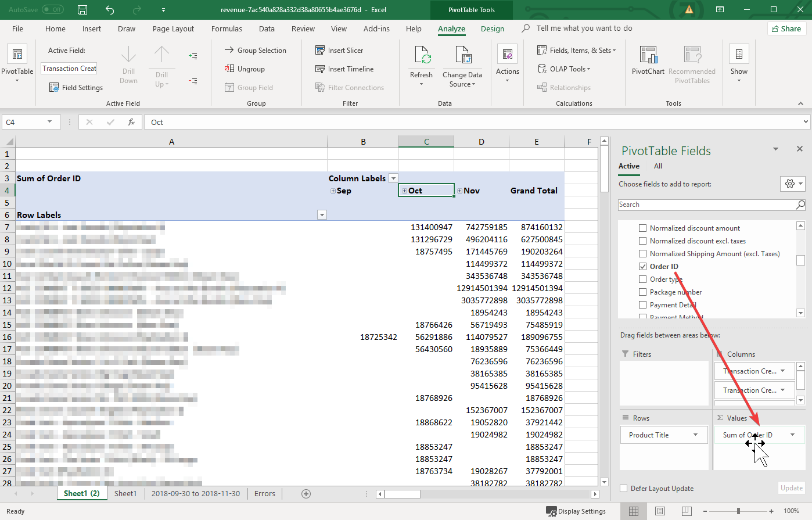Open the Column Labels filter dropdown
This screenshot has height=520, width=812.
(393, 178)
